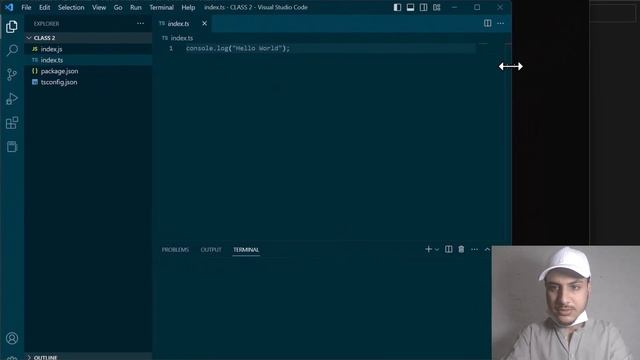Select index.ts in the explorer

point(88,60)
